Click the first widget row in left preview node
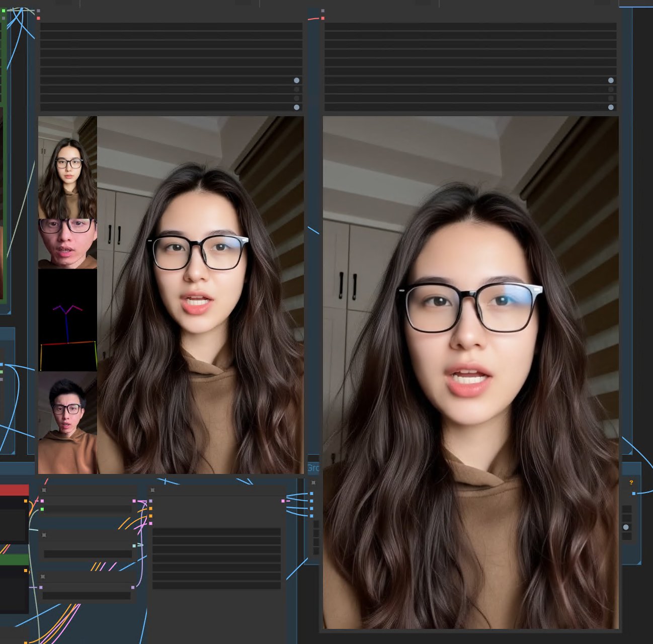 click(x=171, y=27)
